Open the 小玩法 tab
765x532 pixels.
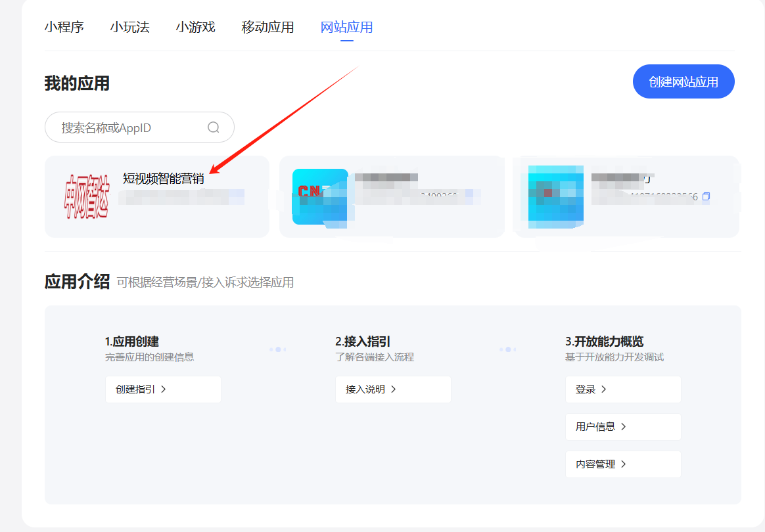pyautogui.click(x=129, y=27)
